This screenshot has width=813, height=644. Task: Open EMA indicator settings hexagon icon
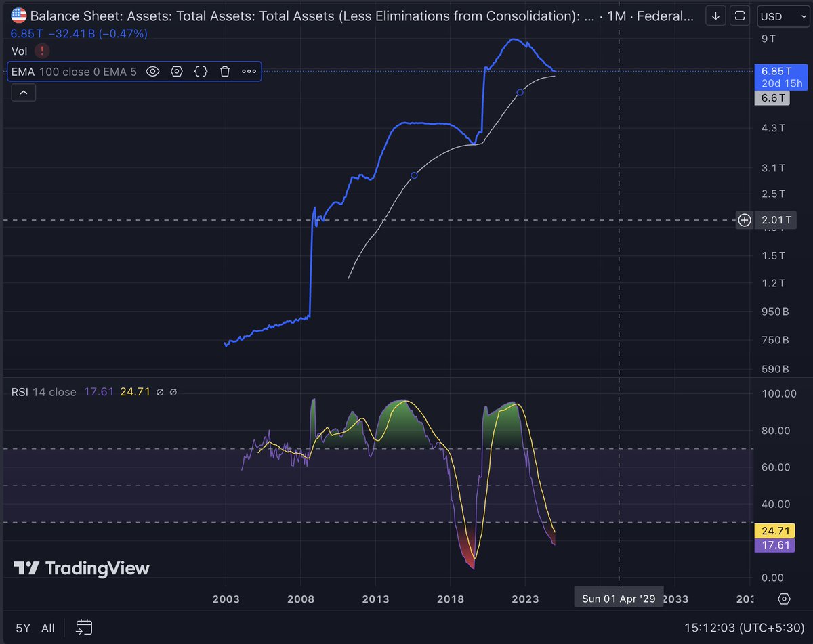[177, 71]
